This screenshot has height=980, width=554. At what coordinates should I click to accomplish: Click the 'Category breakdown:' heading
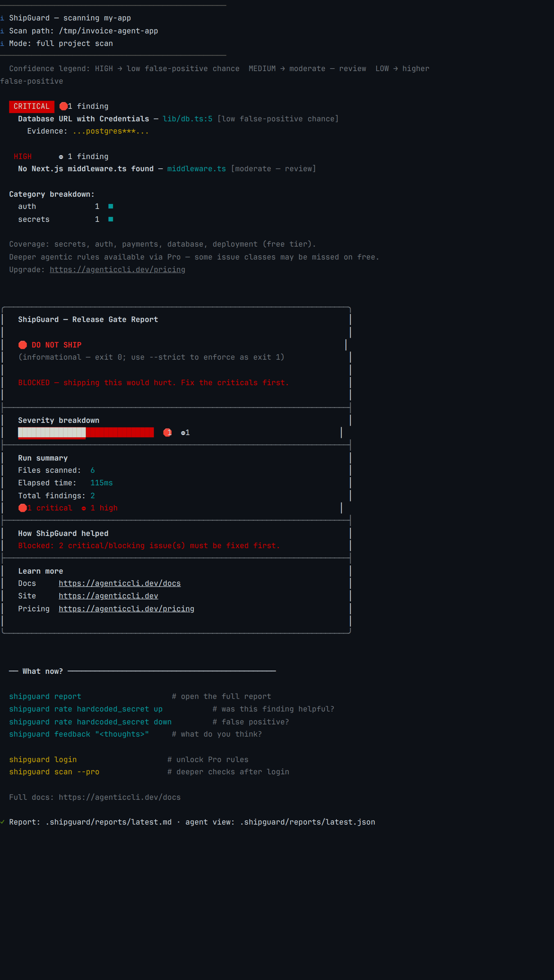coord(52,194)
